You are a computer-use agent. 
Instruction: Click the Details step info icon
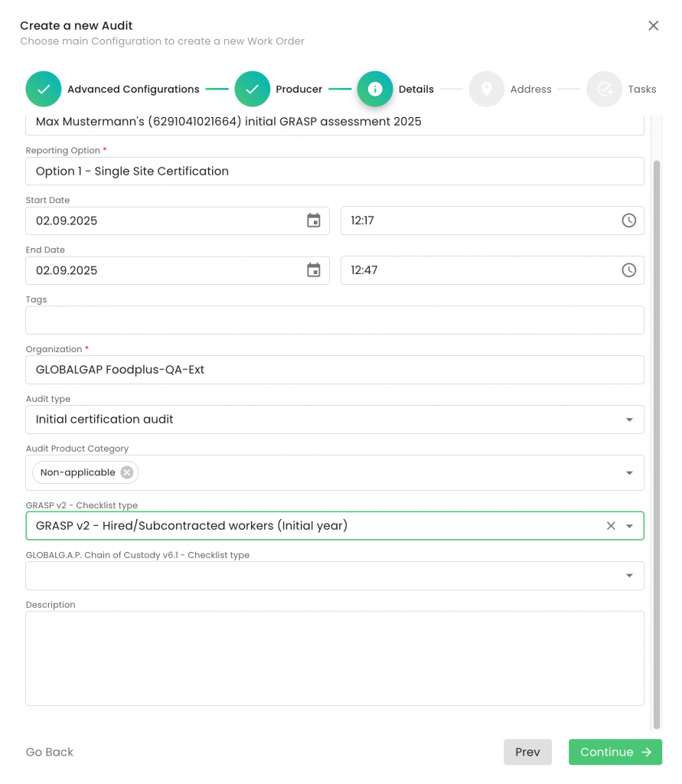[x=375, y=89]
